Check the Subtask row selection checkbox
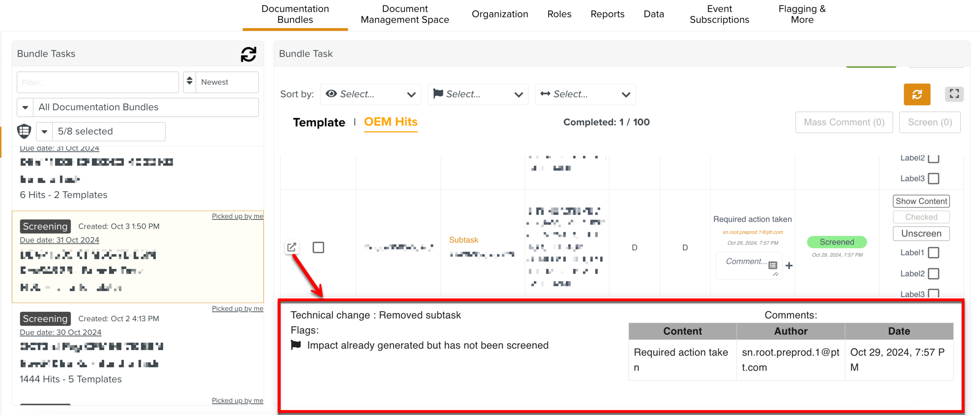Screen dimensions: 980x415 pyautogui.click(x=318, y=248)
